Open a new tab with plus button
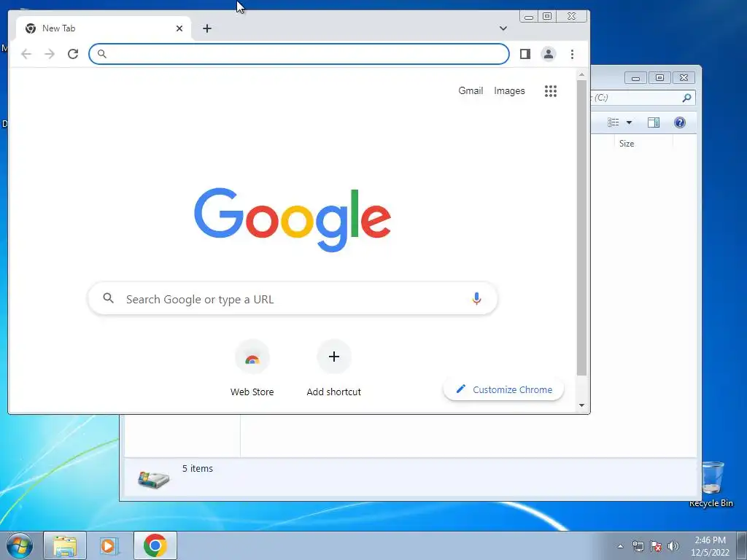The height and width of the screenshot is (560, 747). click(206, 28)
